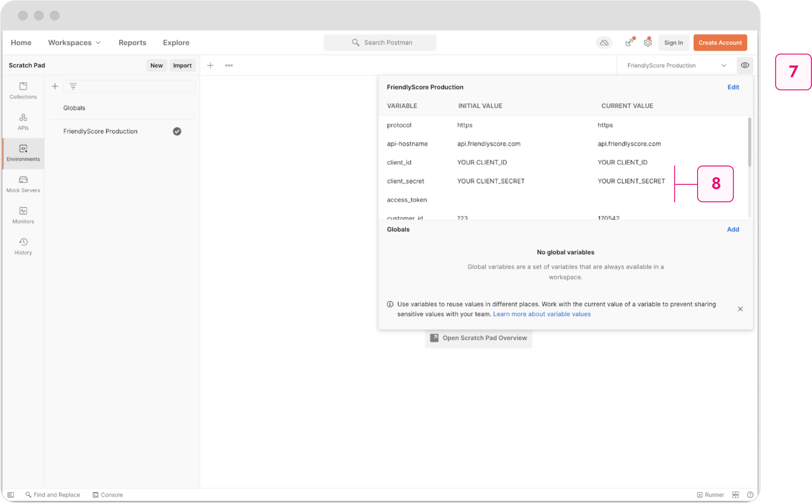The height and width of the screenshot is (504, 812).
Task: Click the api-hostname variable name
Action: 407,144
